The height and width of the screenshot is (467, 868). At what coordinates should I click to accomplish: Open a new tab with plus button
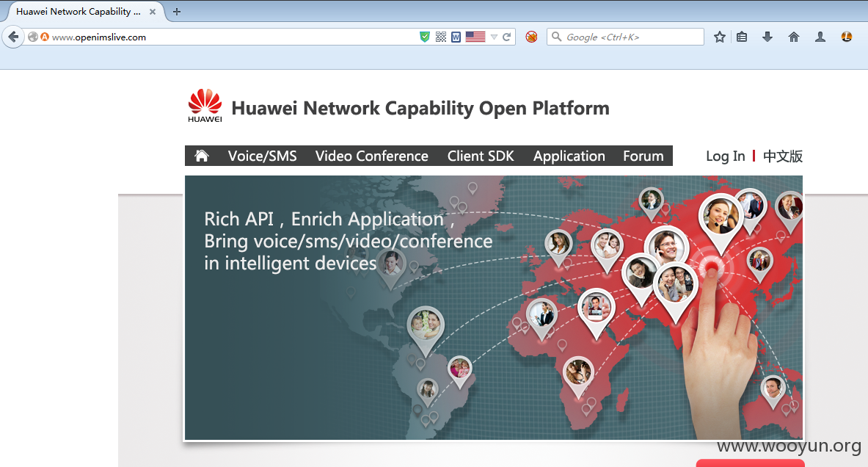pos(177,12)
